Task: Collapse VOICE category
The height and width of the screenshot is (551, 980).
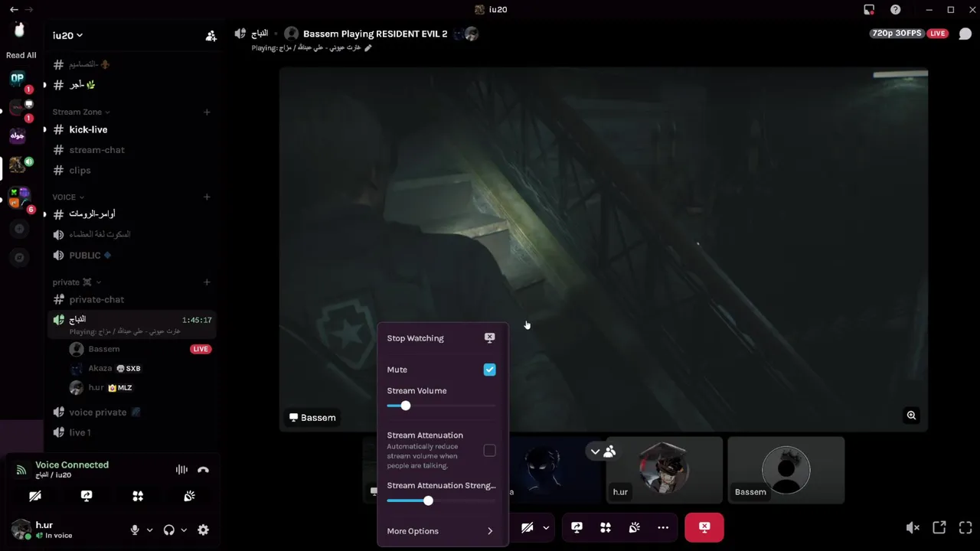Action: (68, 197)
